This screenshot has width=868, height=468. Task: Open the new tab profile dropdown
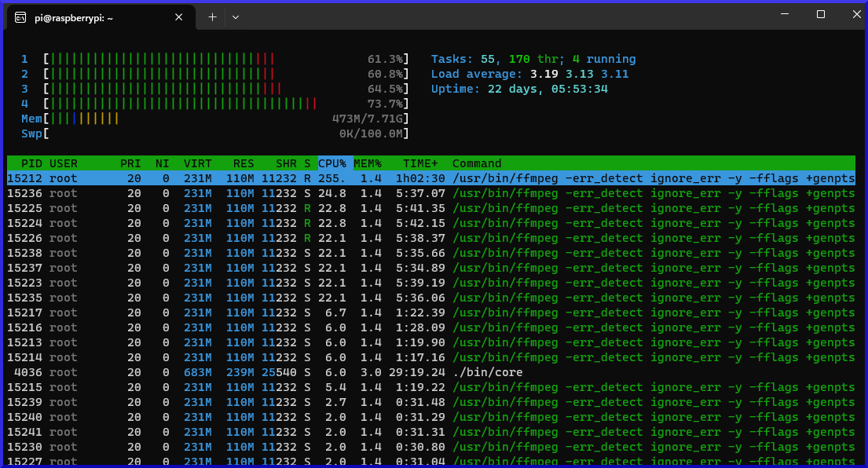coord(236,16)
